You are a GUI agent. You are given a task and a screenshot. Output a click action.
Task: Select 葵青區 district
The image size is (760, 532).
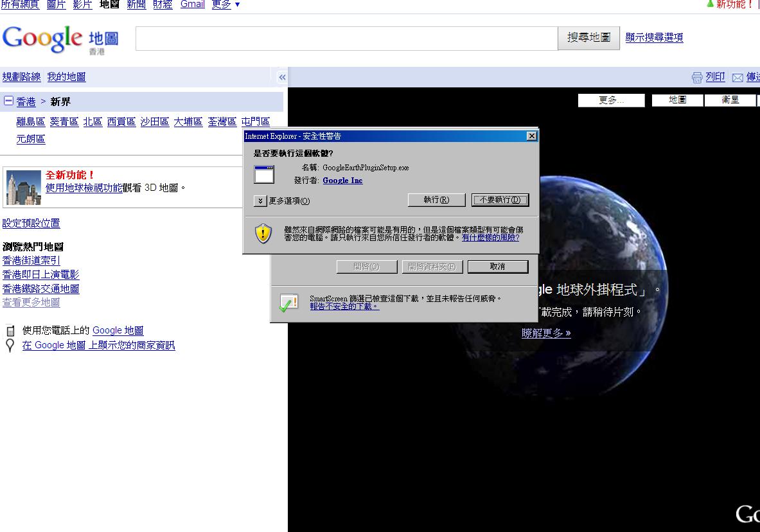pos(64,121)
